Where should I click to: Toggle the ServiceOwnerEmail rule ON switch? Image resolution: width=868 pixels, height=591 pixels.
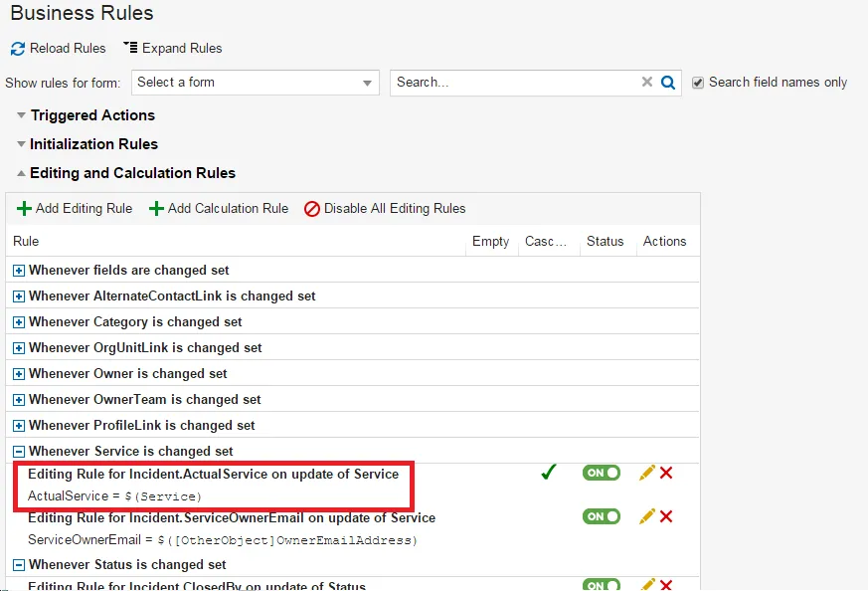click(x=602, y=516)
